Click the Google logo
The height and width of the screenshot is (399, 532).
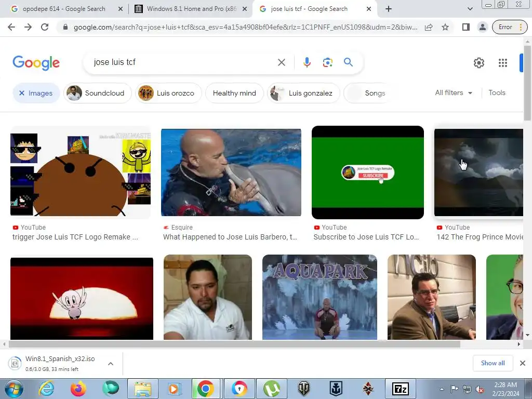click(x=36, y=63)
